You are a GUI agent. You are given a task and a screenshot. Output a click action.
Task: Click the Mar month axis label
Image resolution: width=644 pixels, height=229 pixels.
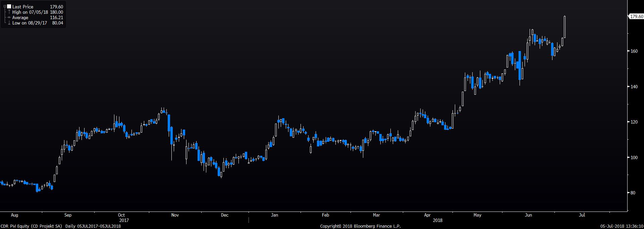[x=376, y=215]
